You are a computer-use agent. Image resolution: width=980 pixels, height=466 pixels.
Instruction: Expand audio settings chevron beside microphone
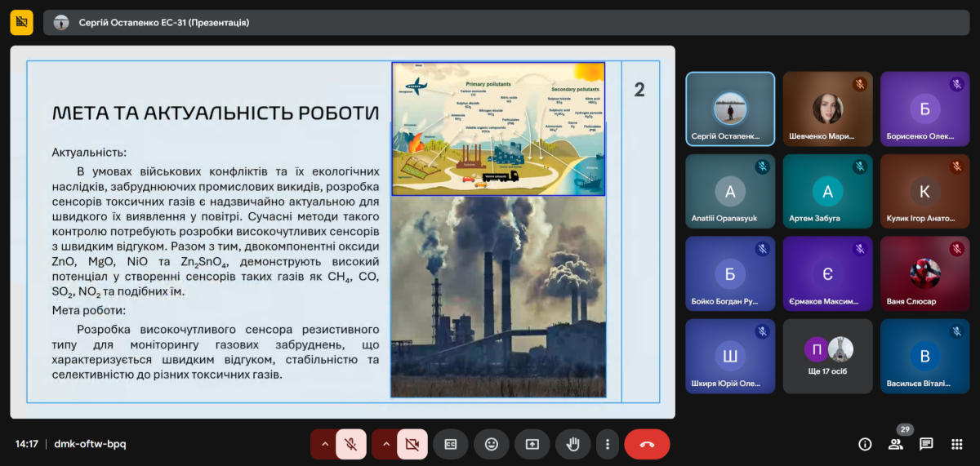click(x=324, y=444)
